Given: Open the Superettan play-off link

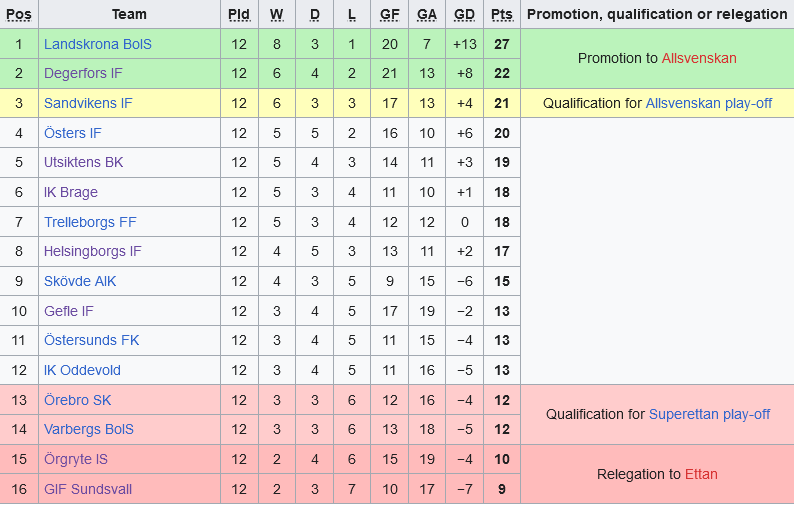Looking at the screenshot, I should pos(709,414).
